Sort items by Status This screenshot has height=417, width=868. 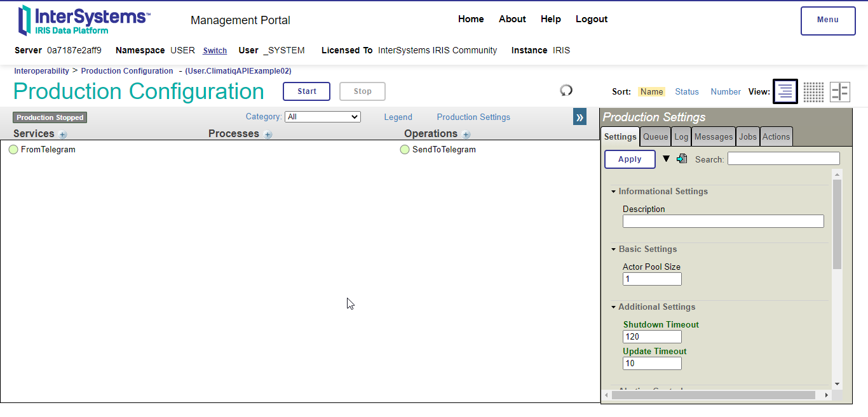click(x=687, y=92)
